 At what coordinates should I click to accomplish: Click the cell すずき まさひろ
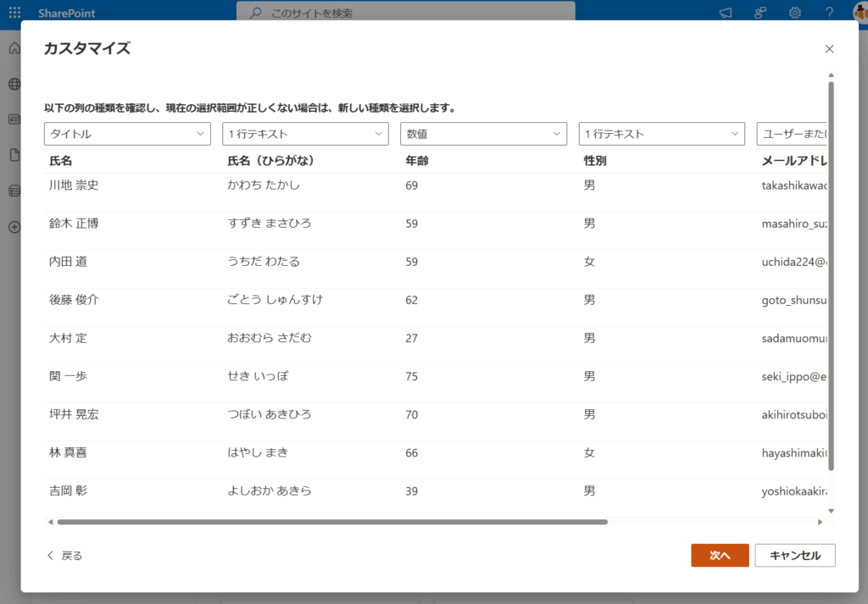click(270, 224)
